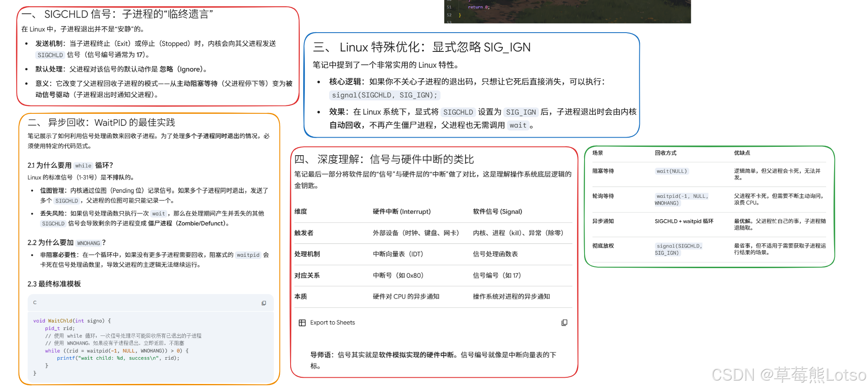Image resolution: width=868 pixels, height=389 pixels.
Task: Click the heading 四、深度理解：信号与硬件中断的类比
Action: pos(384,159)
